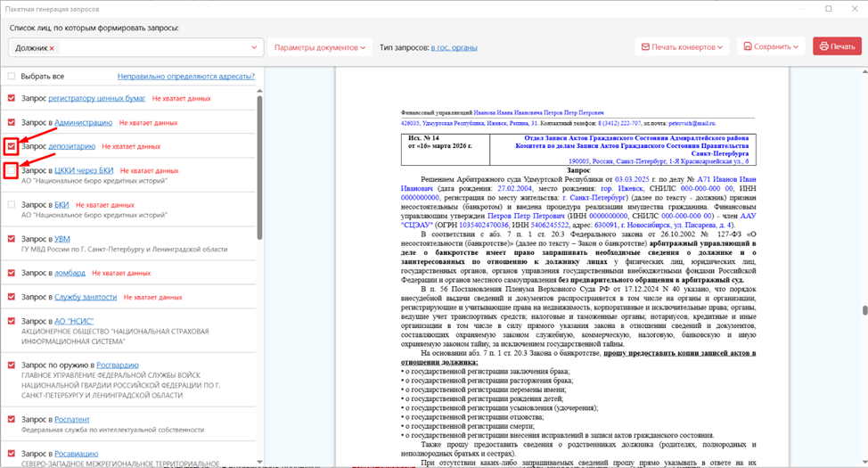Remove the "Должник" tag with its x icon
Viewport: 868px width, 468px height.
pyautogui.click(x=52, y=48)
